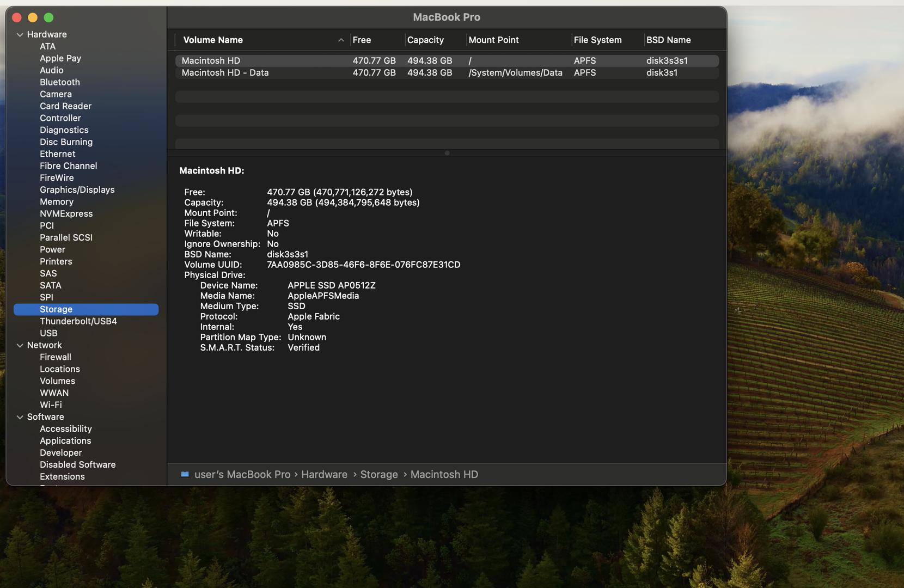This screenshot has width=904, height=588.
Task: Minimize the window with yellow button
Action: click(33, 17)
